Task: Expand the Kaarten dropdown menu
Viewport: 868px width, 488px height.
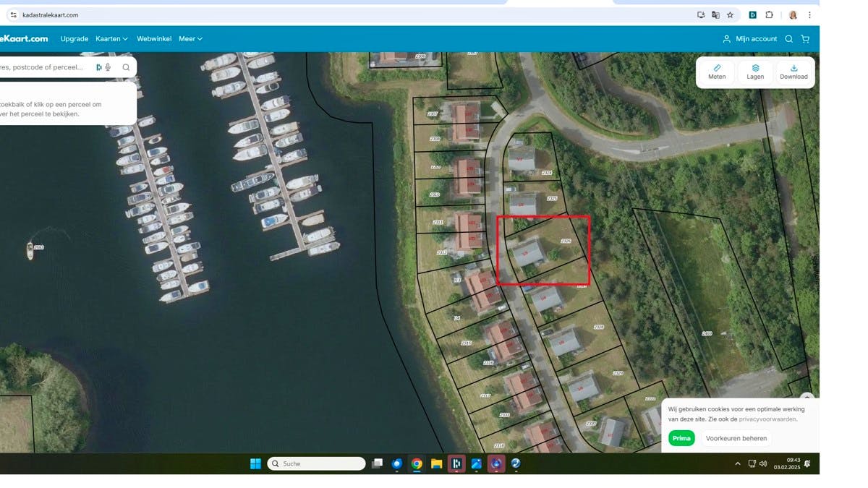Action: 111,39
